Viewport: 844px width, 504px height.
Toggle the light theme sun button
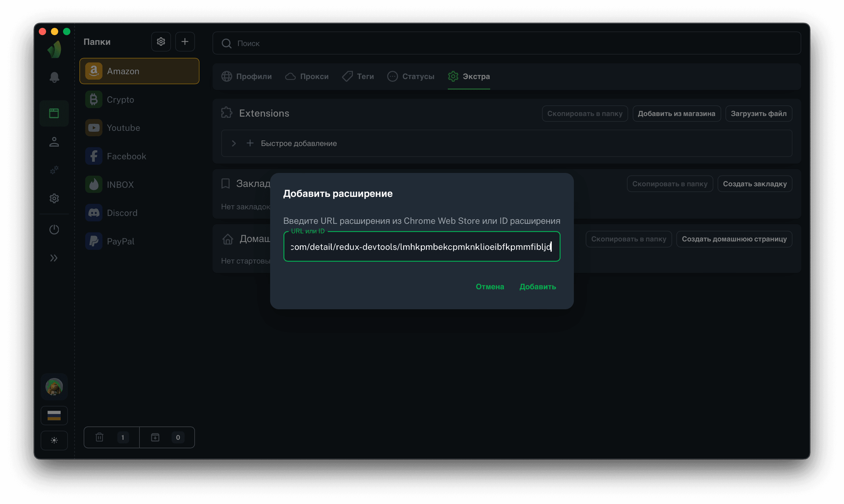tap(54, 440)
